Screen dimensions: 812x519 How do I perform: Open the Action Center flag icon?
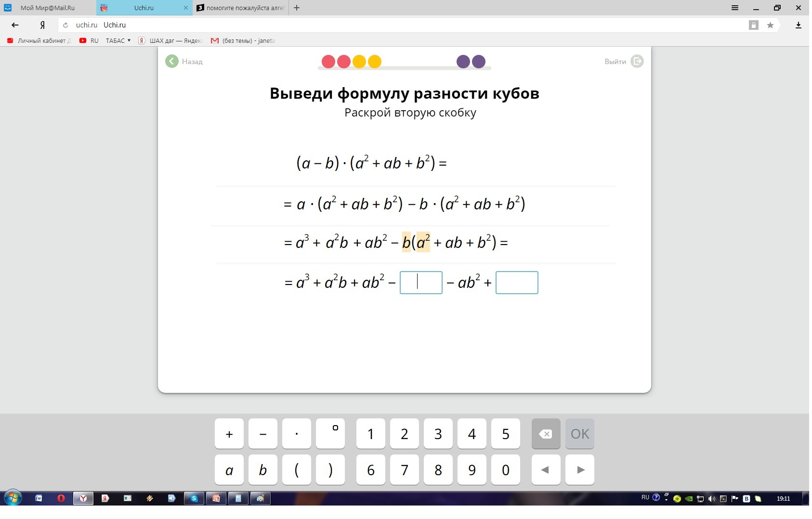click(735, 499)
